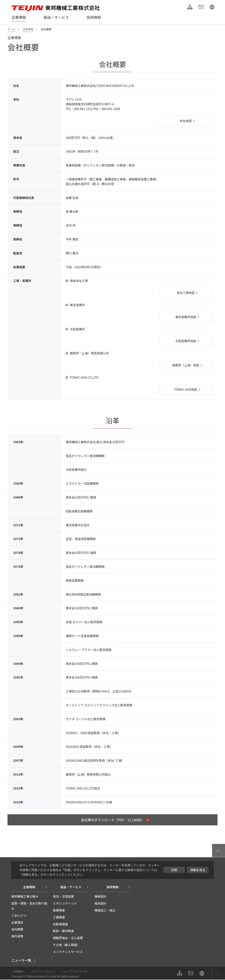
Task: Open footer link 医療関連
Action: click(59, 910)
